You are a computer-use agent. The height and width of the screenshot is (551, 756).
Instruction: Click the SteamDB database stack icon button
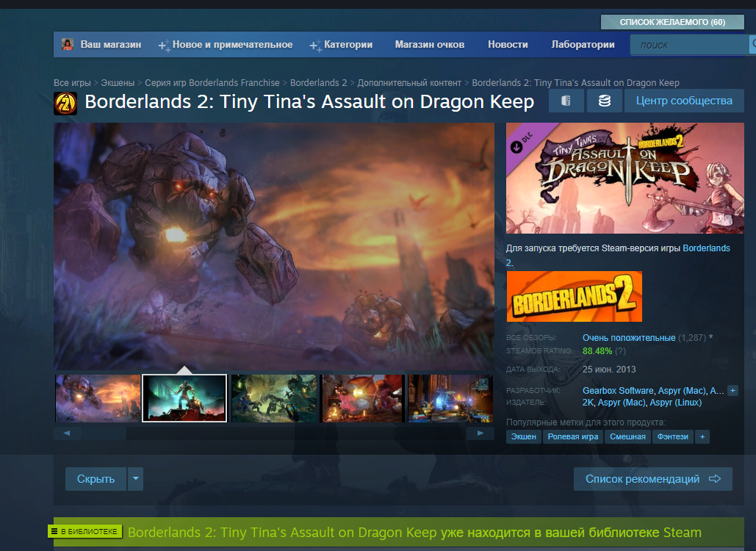[x=605, y=101]
